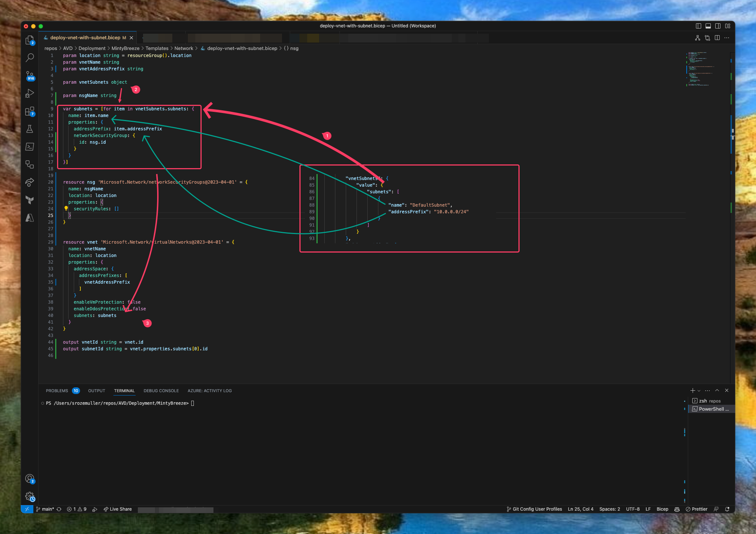Split the editor using the split icon
This screenshot has height=534, width=756.
(x=718, y=37)
